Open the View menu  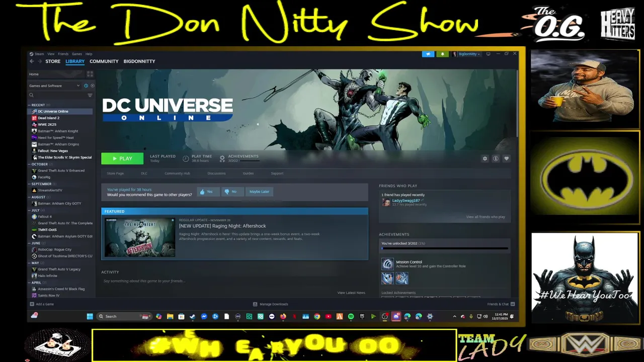(x=51, y=54)
